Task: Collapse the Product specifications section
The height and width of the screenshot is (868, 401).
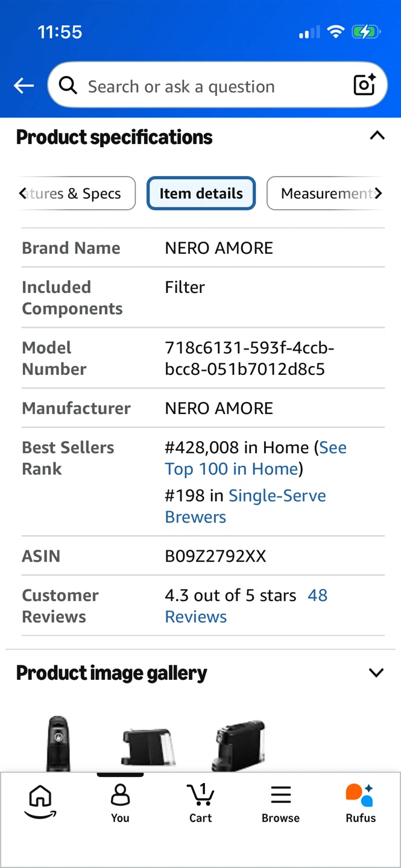Action: (x=377, y=136)
